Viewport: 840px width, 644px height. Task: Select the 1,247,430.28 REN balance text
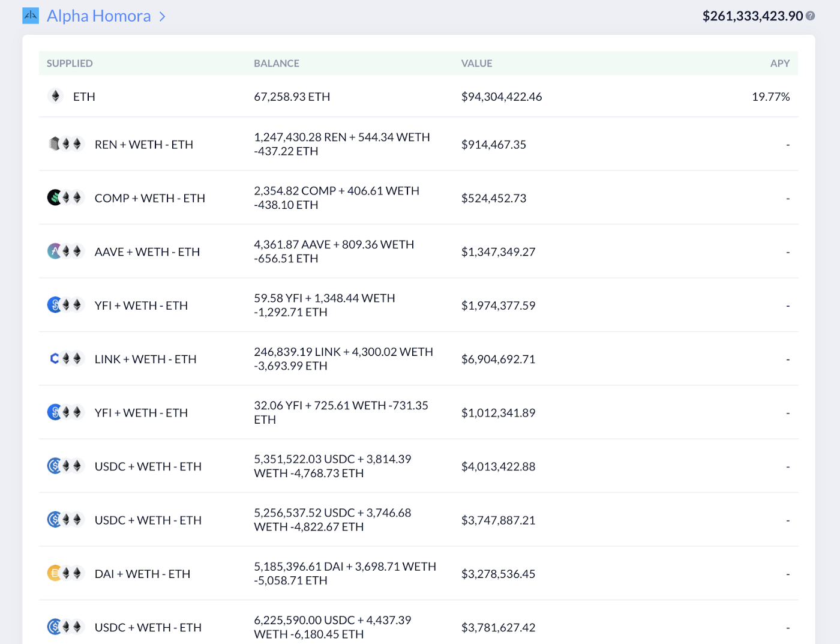tap(342, 144)
